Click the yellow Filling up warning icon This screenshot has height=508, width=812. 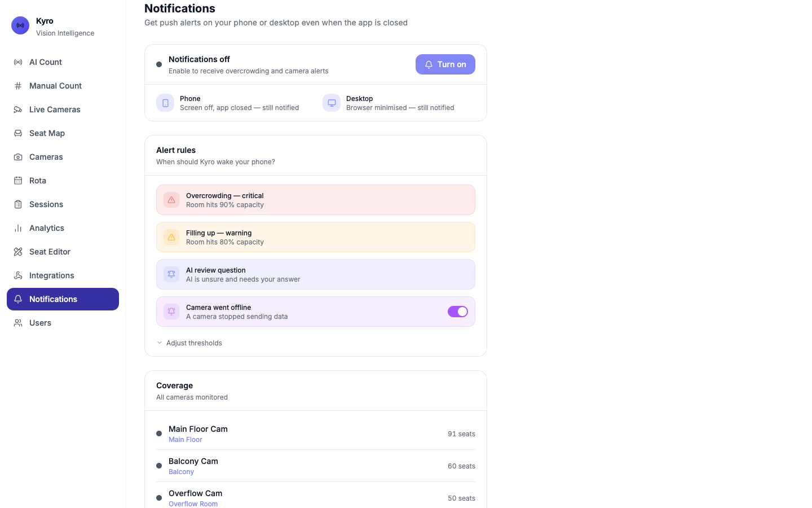171,237
